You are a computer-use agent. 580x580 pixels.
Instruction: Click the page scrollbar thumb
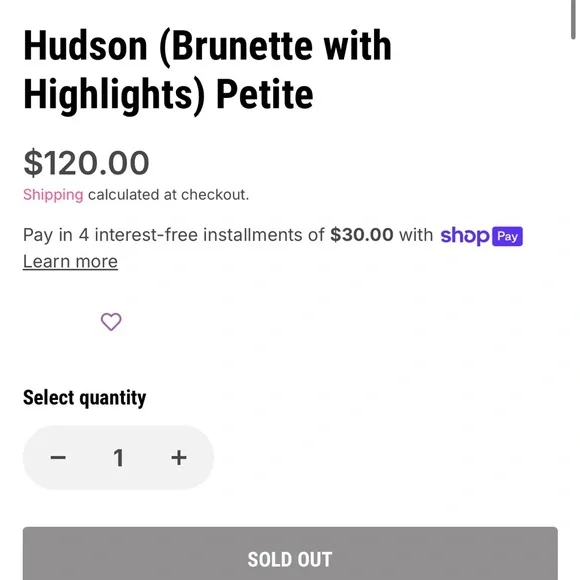tap(573, 19)
